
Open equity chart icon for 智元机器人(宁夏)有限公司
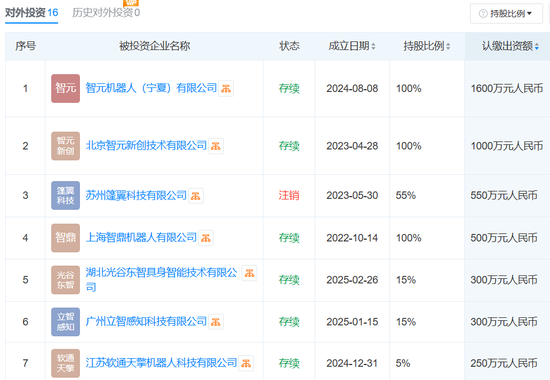coord(226,88)
